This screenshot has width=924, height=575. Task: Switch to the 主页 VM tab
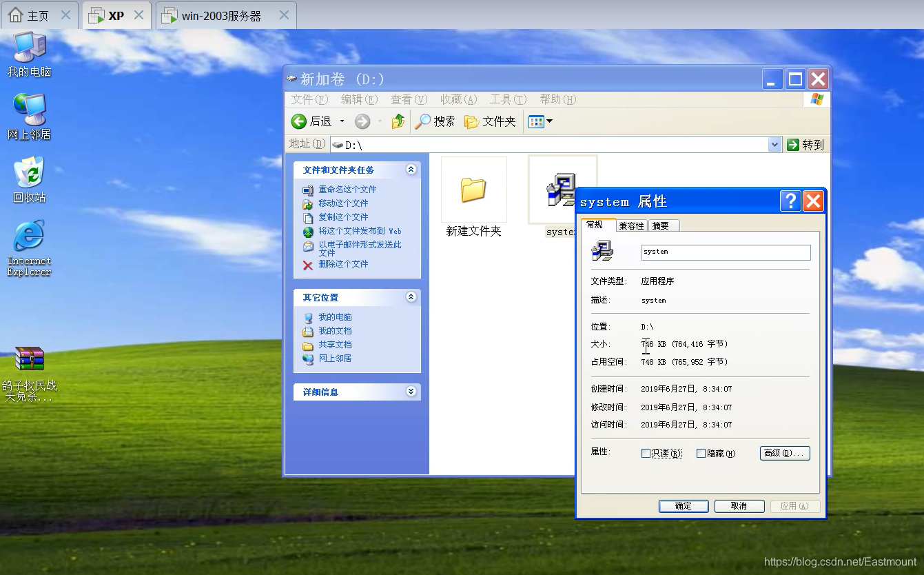(x=39, y=15)
